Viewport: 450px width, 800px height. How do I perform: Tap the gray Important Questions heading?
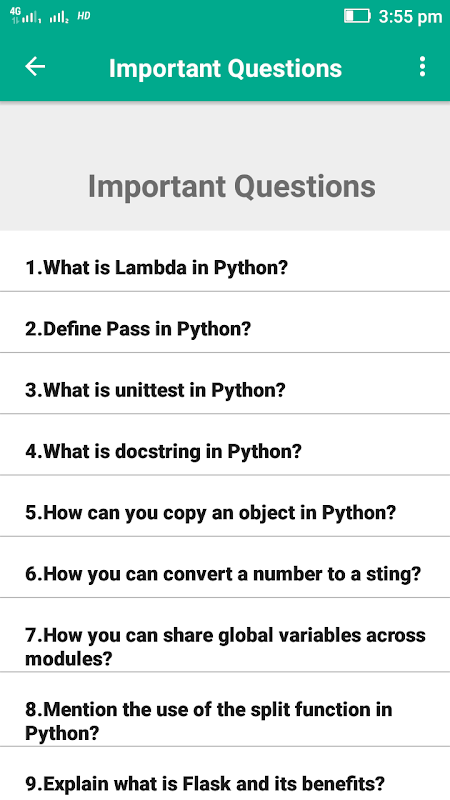pos(232,186)
